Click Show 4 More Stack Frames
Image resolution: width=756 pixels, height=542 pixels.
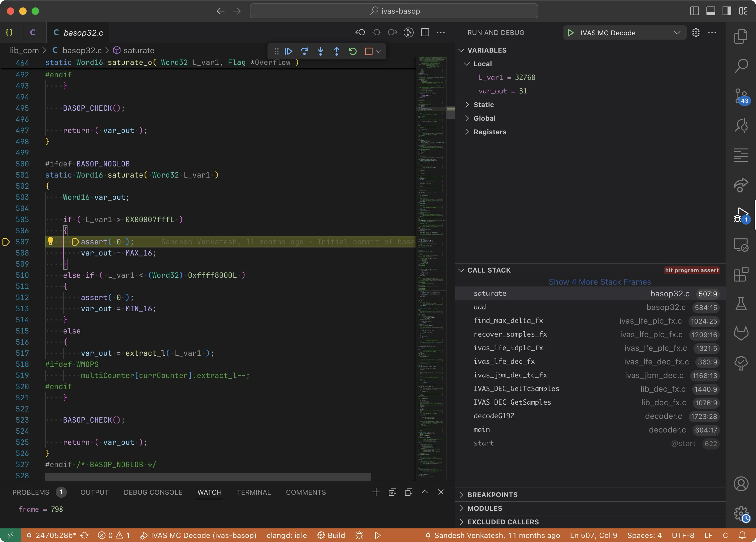pos(599,282)
